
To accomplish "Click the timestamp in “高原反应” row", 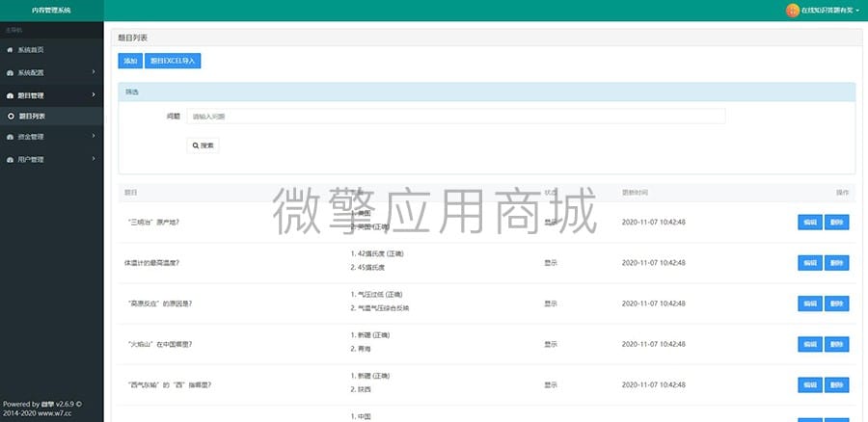I will pyautogui.click(x=654, y=303).
